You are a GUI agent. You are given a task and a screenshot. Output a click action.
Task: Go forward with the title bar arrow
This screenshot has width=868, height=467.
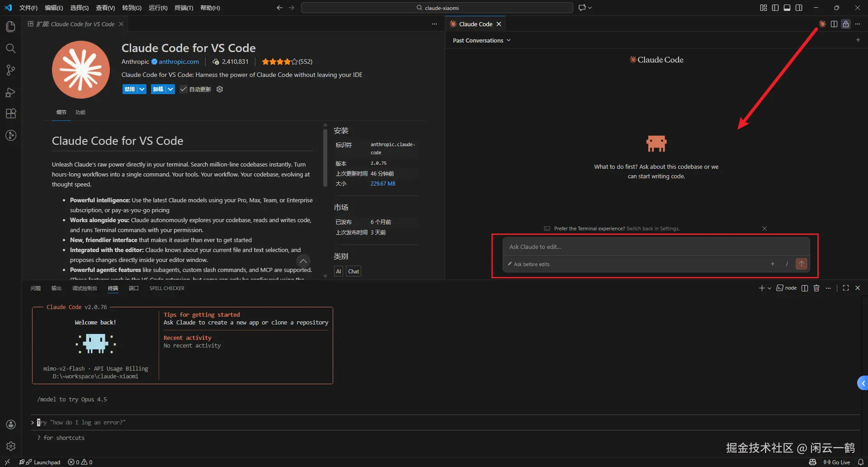(292, 8)
